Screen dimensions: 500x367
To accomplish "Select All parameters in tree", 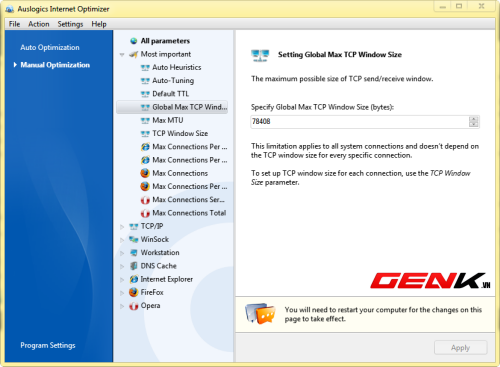I will coord(165,41).
